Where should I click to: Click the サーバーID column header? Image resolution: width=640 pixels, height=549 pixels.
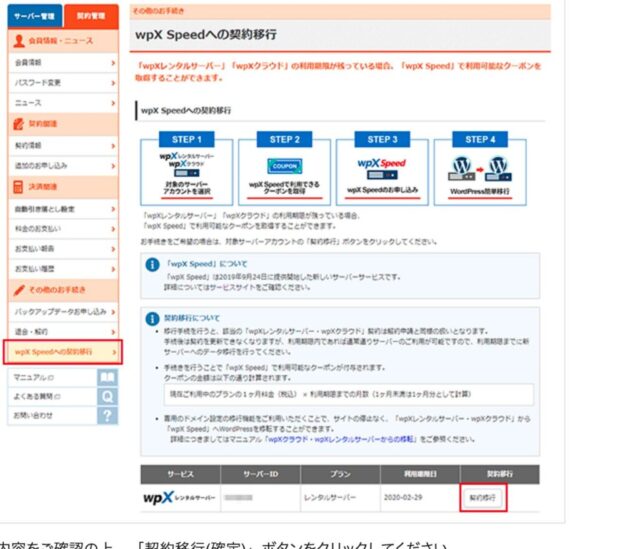pos(260,474)
